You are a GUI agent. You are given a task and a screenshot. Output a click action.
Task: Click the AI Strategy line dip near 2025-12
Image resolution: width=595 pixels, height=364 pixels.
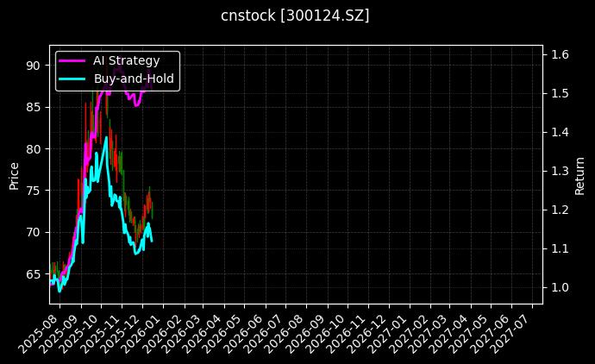[x=136, y=105]
